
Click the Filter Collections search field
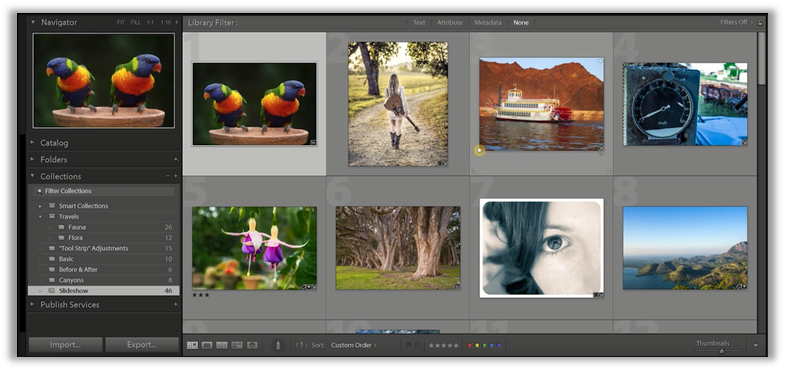(104, 191)
